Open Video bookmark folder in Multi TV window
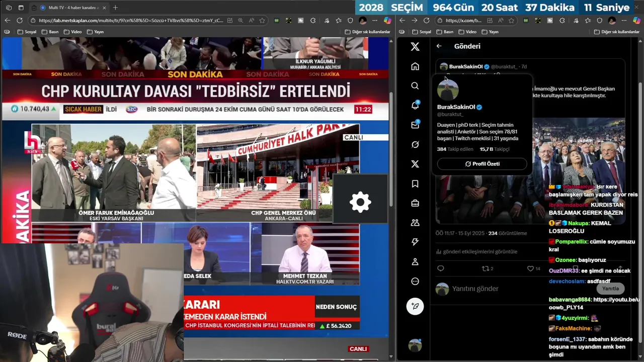644x362 pixels. point(72,32)
